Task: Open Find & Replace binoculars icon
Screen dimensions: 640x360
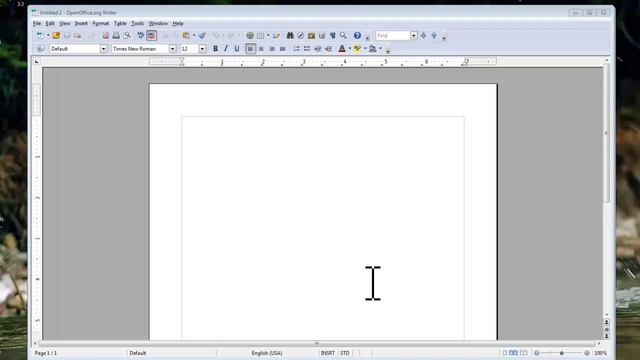Action: click(290, 36)
